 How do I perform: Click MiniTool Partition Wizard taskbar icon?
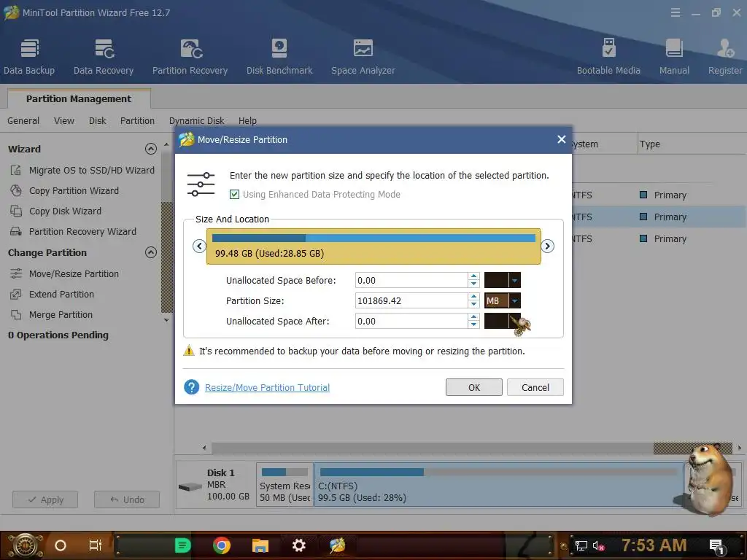[x=337, y=545]
